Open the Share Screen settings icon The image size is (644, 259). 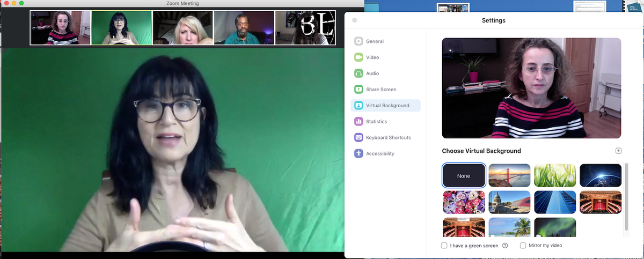coord(358,90)
